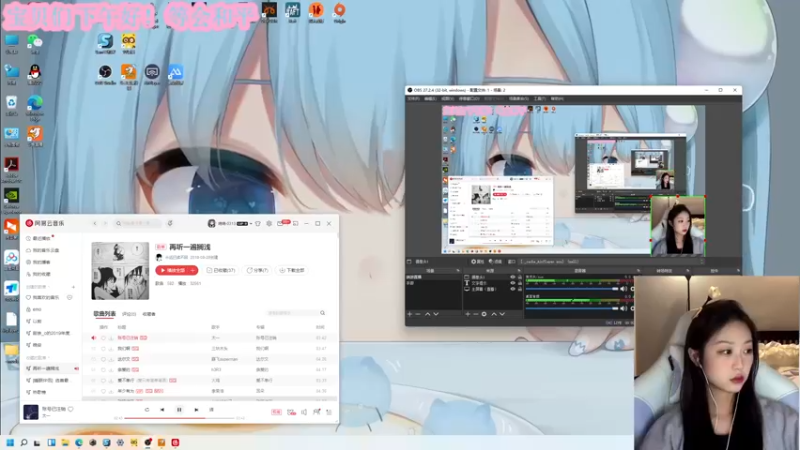The width and height of the screenshot is (800, 450).
Task: Open the messages mail icon with red badge
Action: [281, 223]
